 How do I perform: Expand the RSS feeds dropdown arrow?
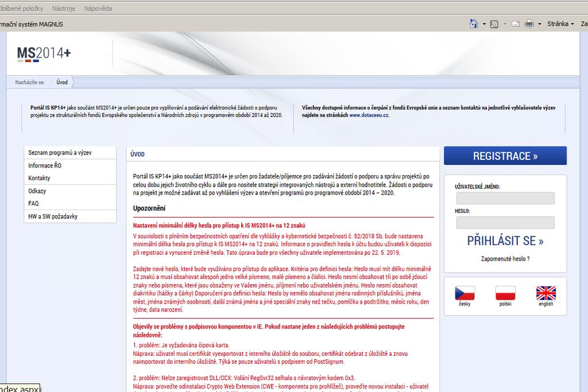(x=505, y=24)
